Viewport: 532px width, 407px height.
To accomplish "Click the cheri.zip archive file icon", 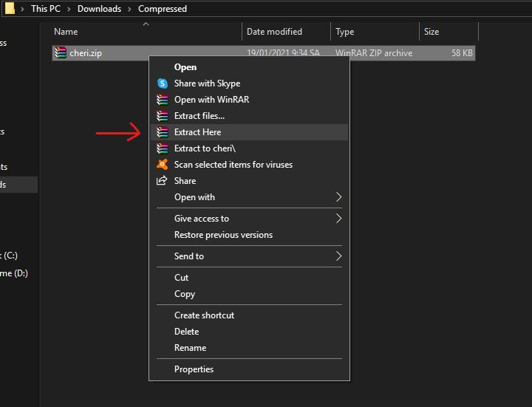I will tap(61, 53).
